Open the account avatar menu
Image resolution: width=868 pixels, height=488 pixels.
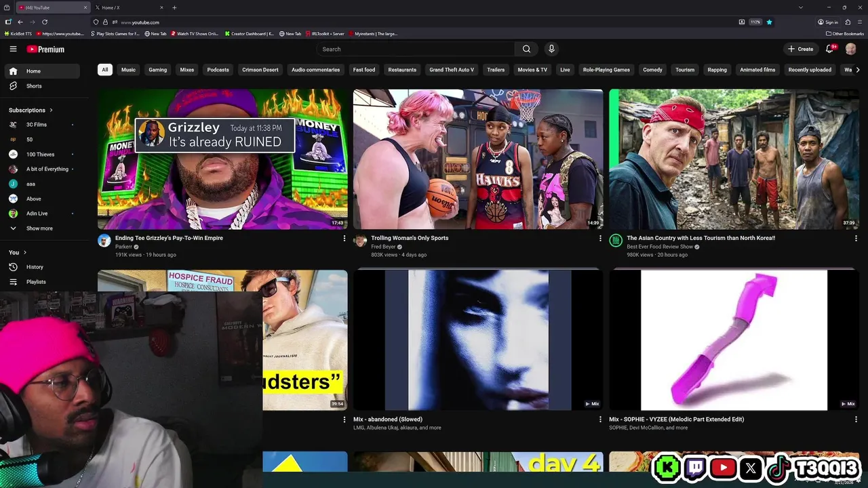(851, 49)
